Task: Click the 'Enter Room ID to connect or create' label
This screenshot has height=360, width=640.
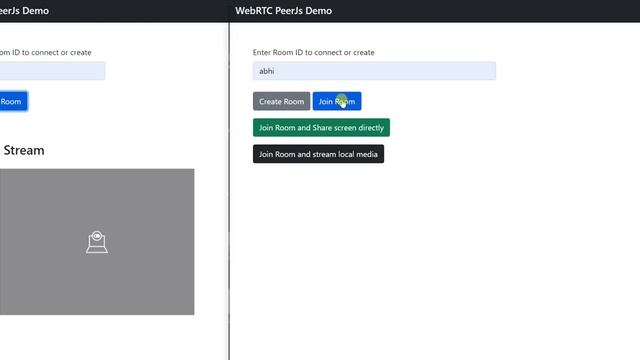Action: 313,52
